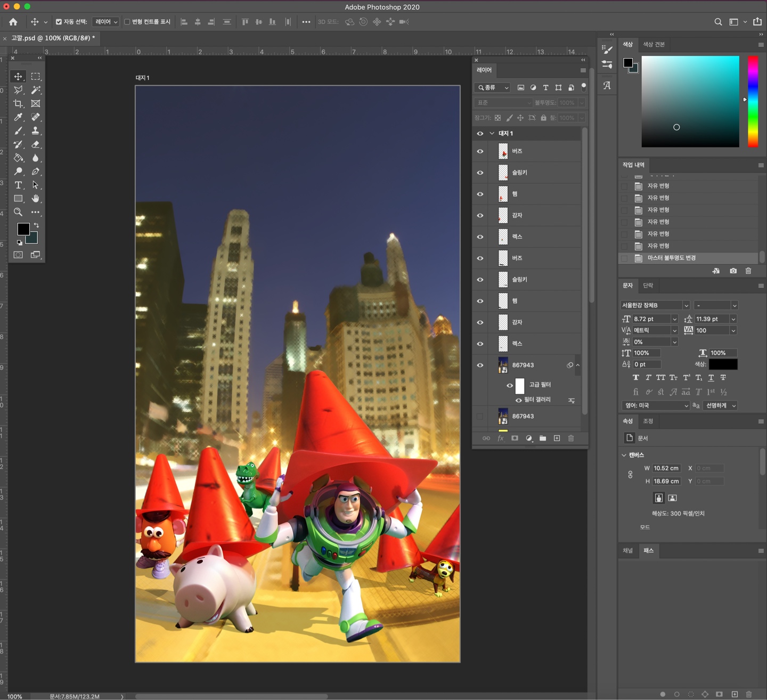Viewport: 767px width, 700px height.
Task: Open the 영어: 미국 language dropdown
Action: coord(655,406)
